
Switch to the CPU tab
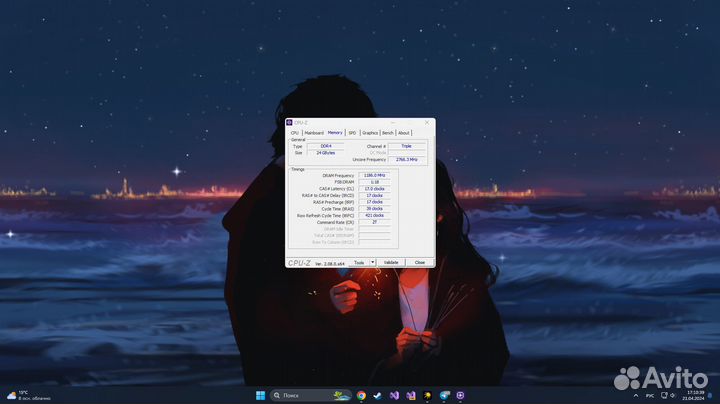pos(295,133)
